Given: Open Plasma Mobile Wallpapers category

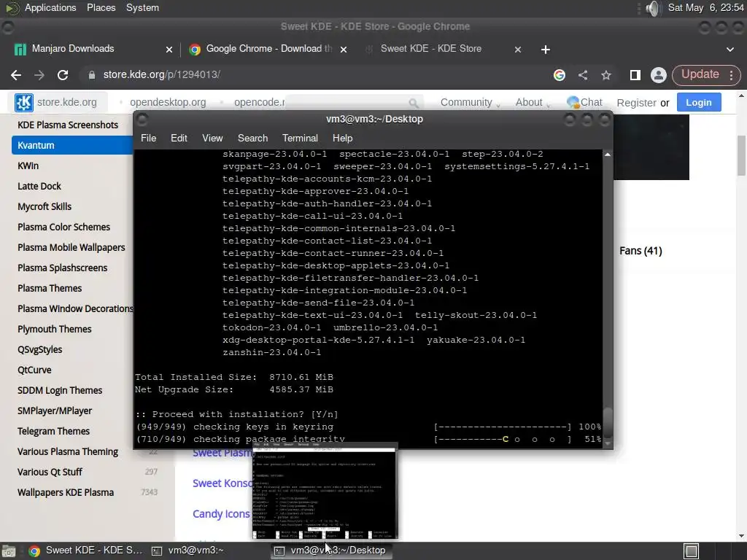Looking at the screenshot, I should tap(71, 248).
